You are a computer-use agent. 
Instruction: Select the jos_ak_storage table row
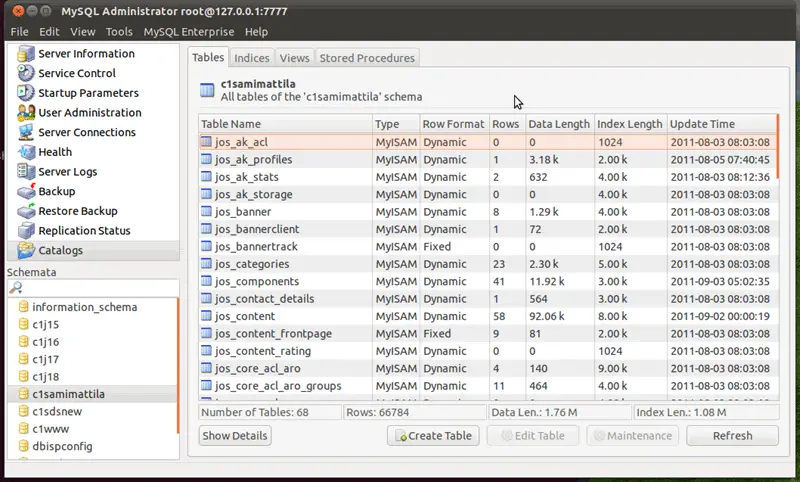coord(488,194)
